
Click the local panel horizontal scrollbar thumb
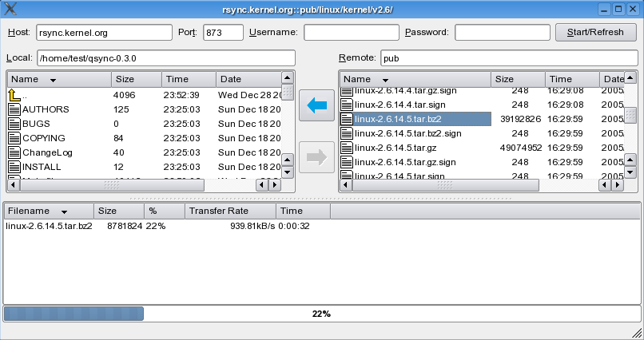click(112, 185)
